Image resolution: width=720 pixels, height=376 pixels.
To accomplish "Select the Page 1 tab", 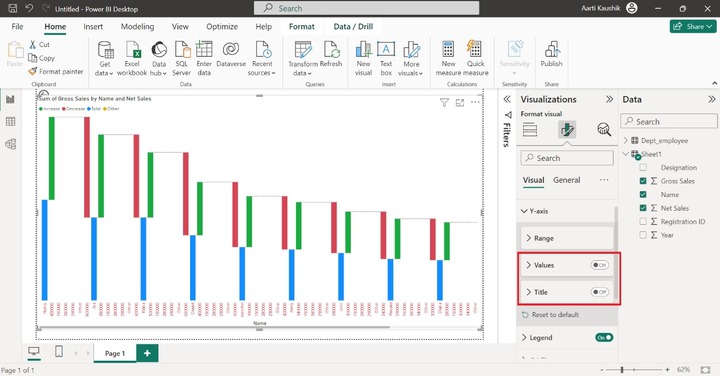I will (x=115, y=353).
